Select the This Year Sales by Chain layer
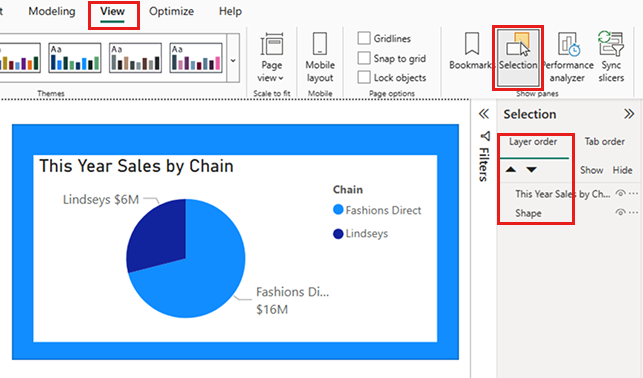 click(x=563, y=194)
